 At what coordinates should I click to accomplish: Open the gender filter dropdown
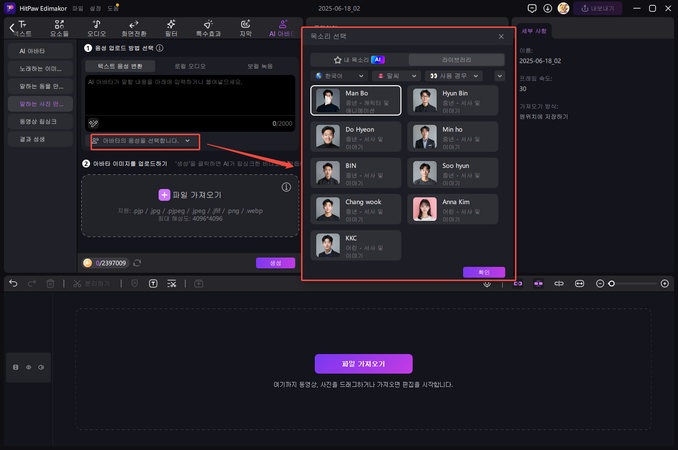click(397, 76)
